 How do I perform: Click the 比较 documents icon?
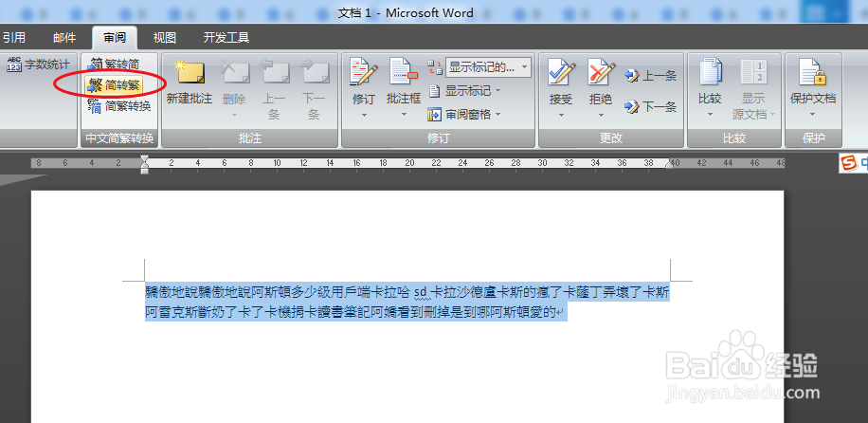pyautogui.click(x=710, y=72)
